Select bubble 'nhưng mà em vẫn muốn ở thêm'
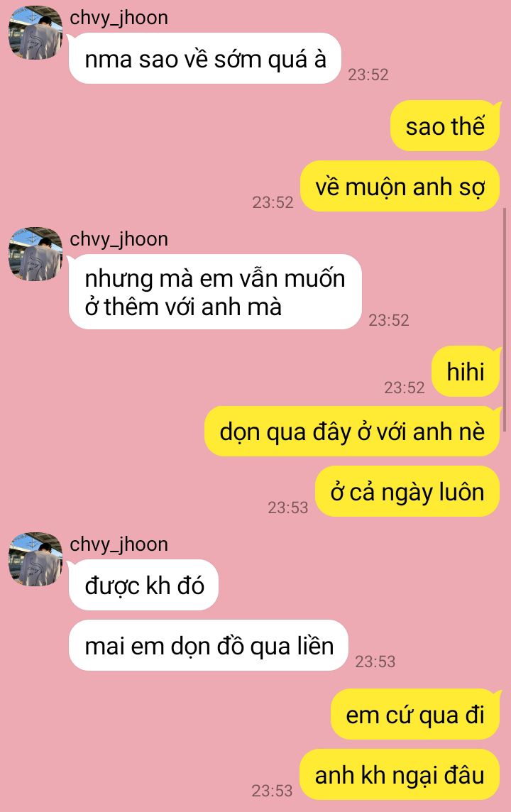Image resolution: width=511 pixels, height=812 pixels. (x=215, y=292)
